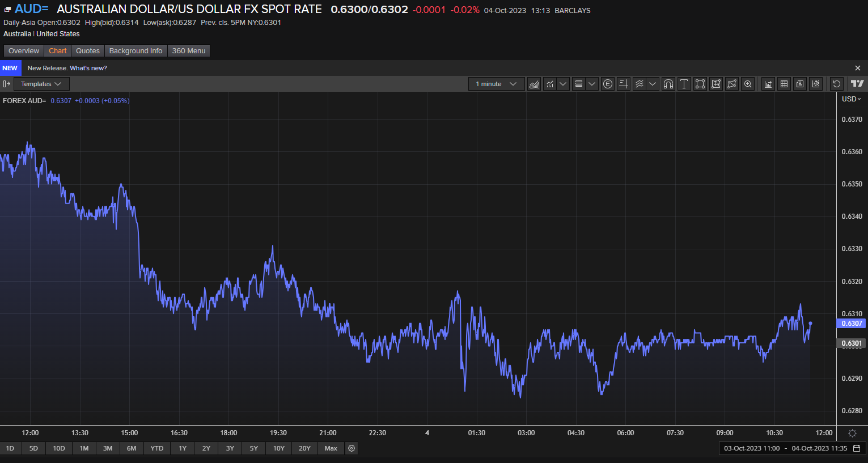Set the range to 20Y
The height and width of the screenshot is (463, 868).
305,448
